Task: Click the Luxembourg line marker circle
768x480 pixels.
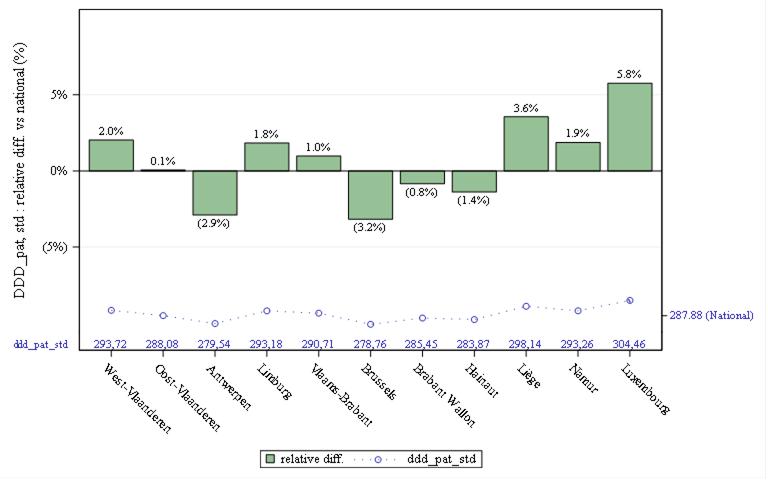Action: (x=630, y=300)
